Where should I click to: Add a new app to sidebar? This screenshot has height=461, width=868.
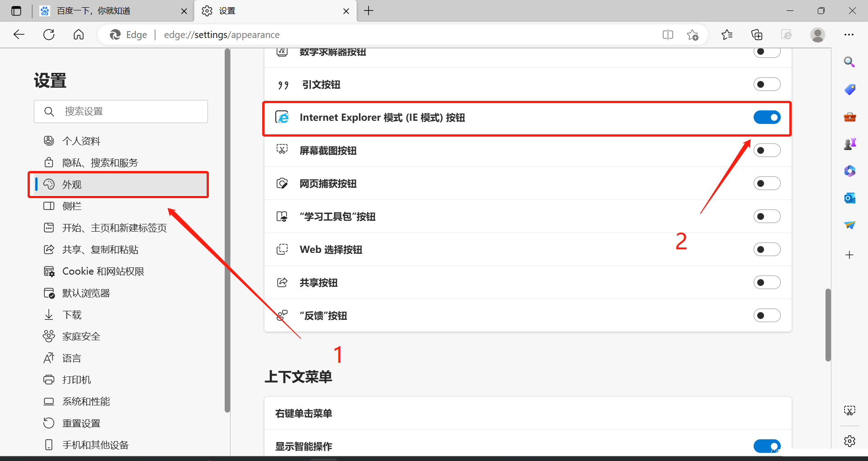point(849,255)
